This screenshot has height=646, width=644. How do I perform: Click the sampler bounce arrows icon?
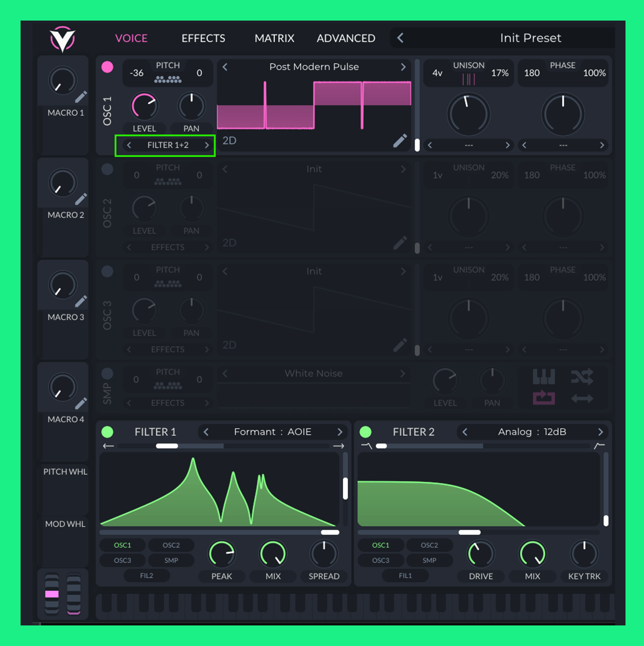582,399
